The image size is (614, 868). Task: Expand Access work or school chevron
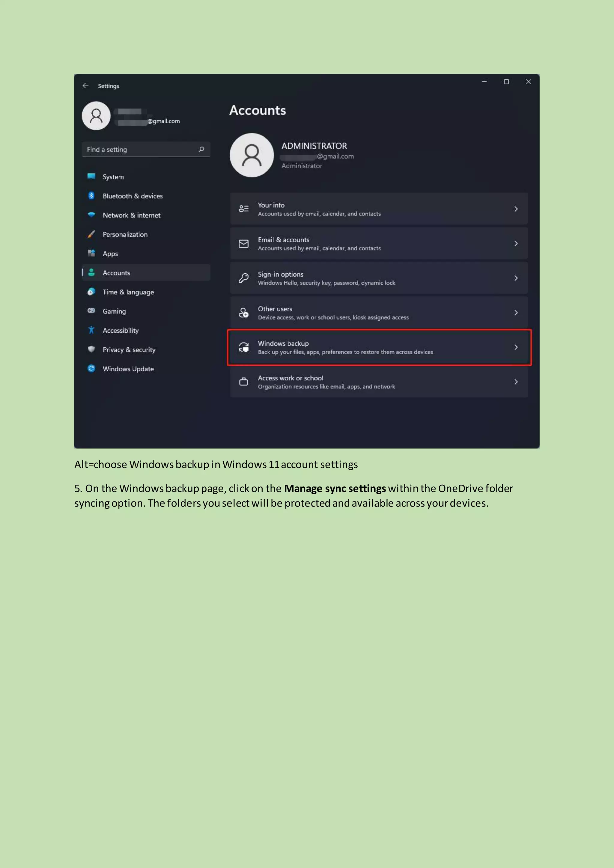pyautogui.click(x=516, y=382)
